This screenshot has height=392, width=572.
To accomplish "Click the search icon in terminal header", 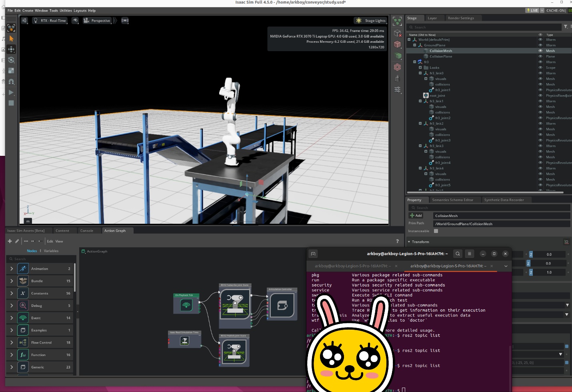I will point(458,254).
